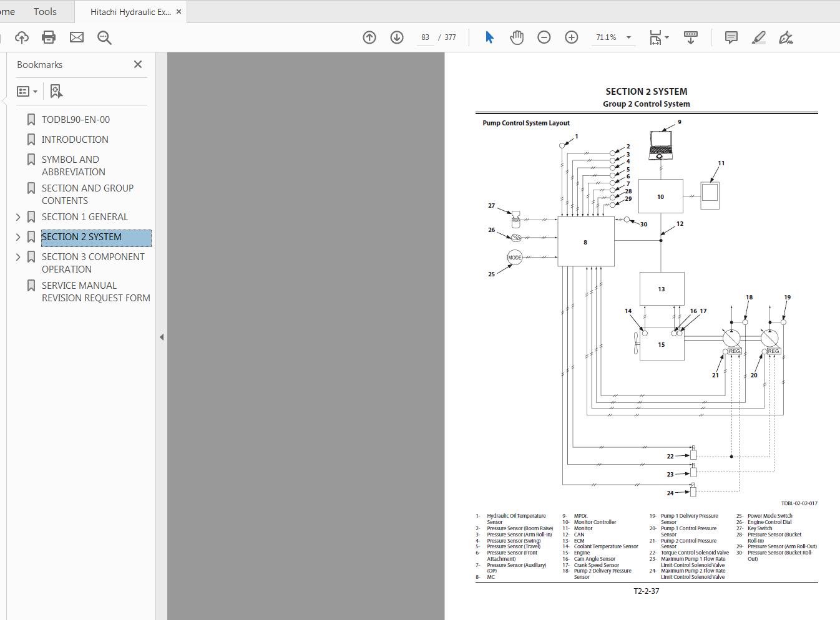Screen dimensions: 840x620
Task: Click the SYMBOL AND ABBREVIATION bookmark ribbon icon
Action: pos(31,160)
